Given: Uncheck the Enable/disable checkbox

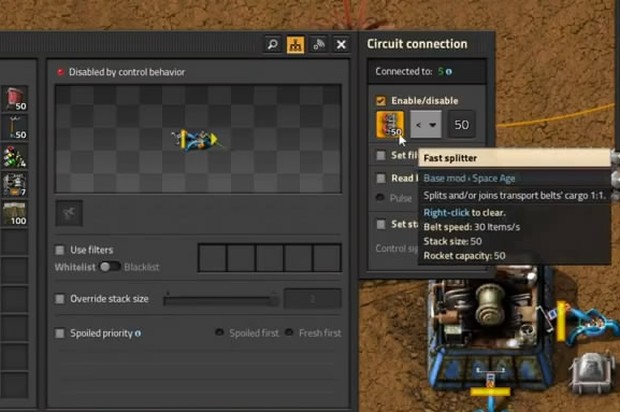Looking at the screenshot, I should point(381,100).
